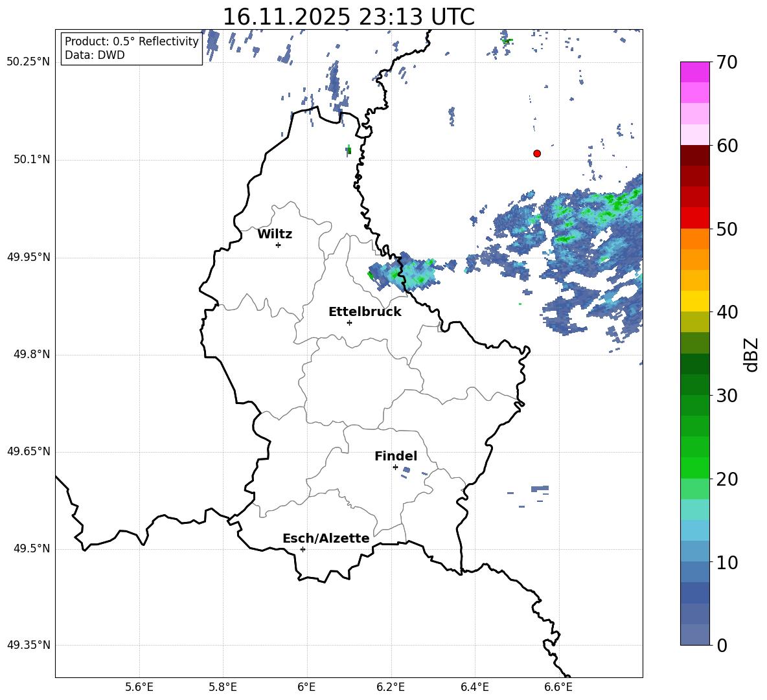Image resolution: width=767 pixels, height=700 pixels.
Task: Click the 30 colorbar tick label
Action: 727,396
